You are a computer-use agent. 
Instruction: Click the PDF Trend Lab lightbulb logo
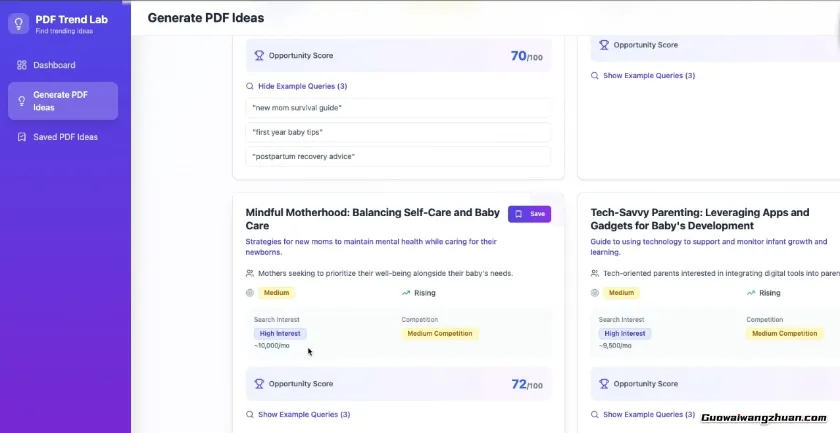coord(19,23)
